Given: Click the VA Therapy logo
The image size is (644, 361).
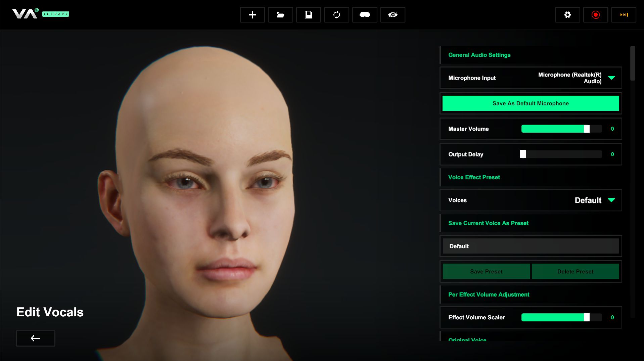Looking at the screenshot, I should point(40,14).
